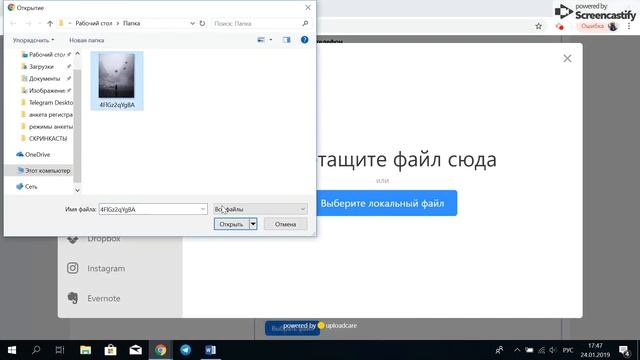Expand the view options dropdown arrow
Viewport: 640px width, 360px height.
coord(271,40)
